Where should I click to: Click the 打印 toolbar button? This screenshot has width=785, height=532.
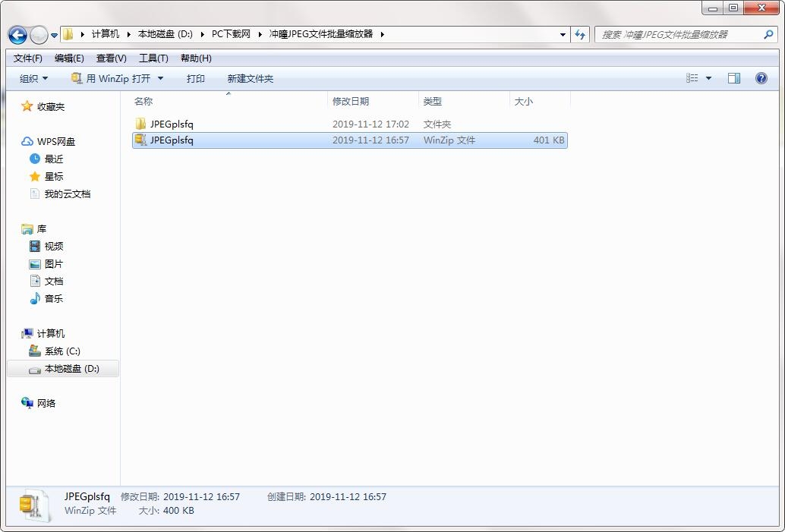coord(195,79)
